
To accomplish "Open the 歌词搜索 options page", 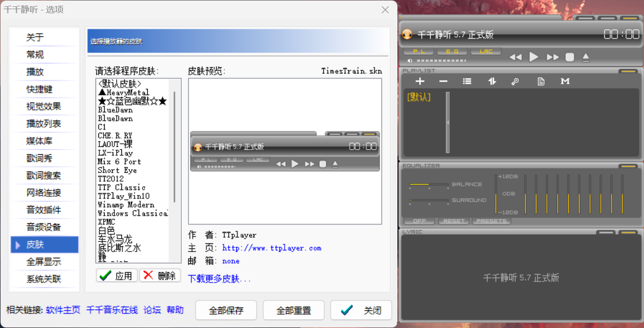I will 44,176.
